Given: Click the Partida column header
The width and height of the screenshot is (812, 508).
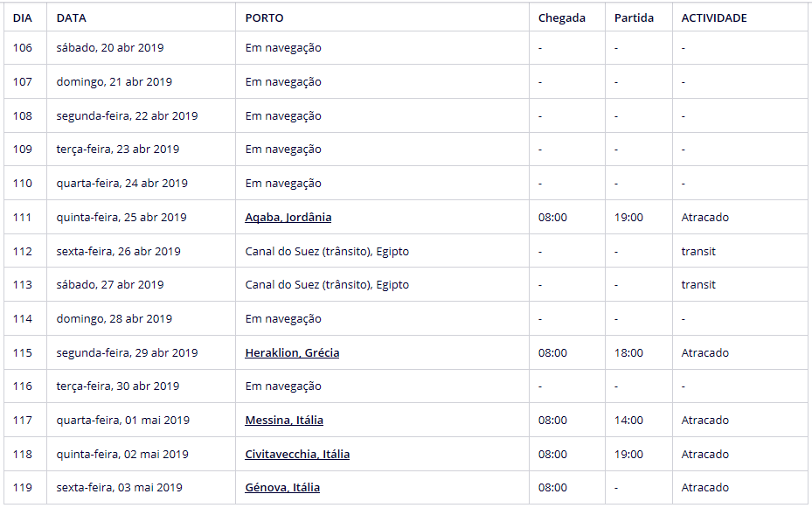Looking at the screenshot, I should (634, 17).
